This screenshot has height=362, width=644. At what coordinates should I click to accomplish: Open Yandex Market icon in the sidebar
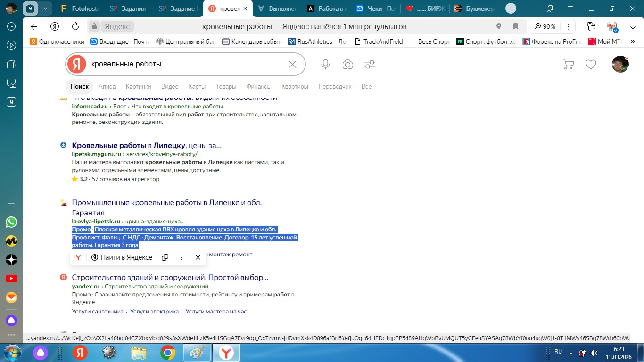(11, 241)
